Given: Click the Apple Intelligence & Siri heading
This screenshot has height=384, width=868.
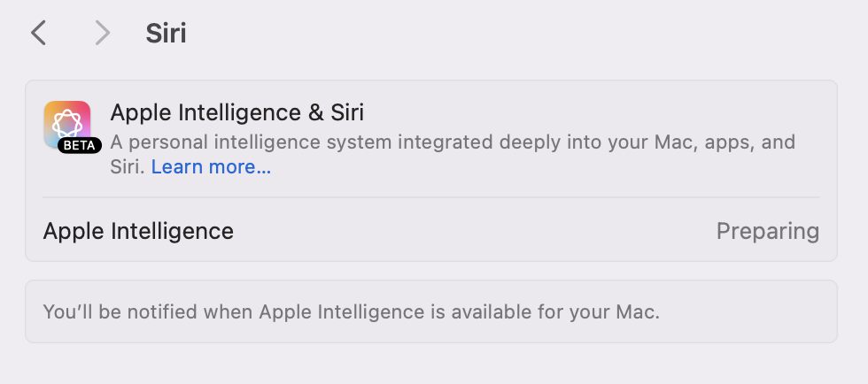Looking at the screenshot, I should pyautogui.click(x=237, y=112).
